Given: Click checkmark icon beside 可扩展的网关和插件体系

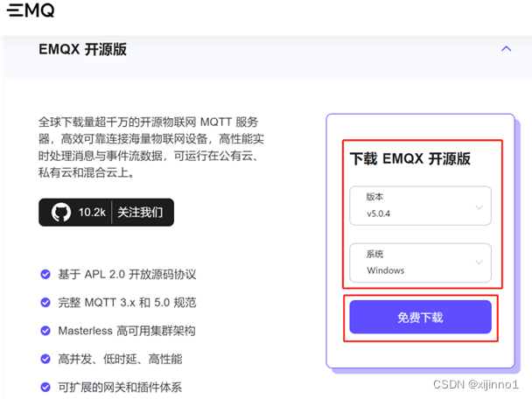Looking at the screenshot, I should [x=45, y=387].
